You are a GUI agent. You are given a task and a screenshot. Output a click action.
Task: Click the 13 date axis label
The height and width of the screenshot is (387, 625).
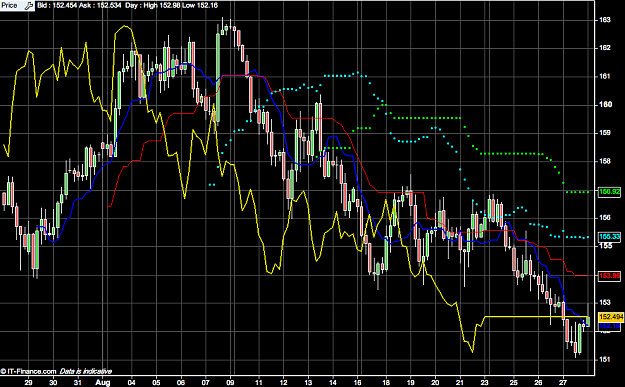[x=308, y=382]
